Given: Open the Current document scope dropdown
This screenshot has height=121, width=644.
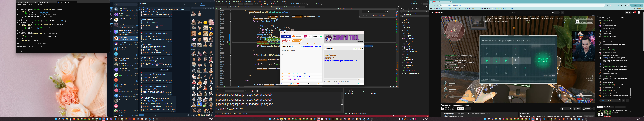Looking at the screenshot, I should click(x=382, y=15).
